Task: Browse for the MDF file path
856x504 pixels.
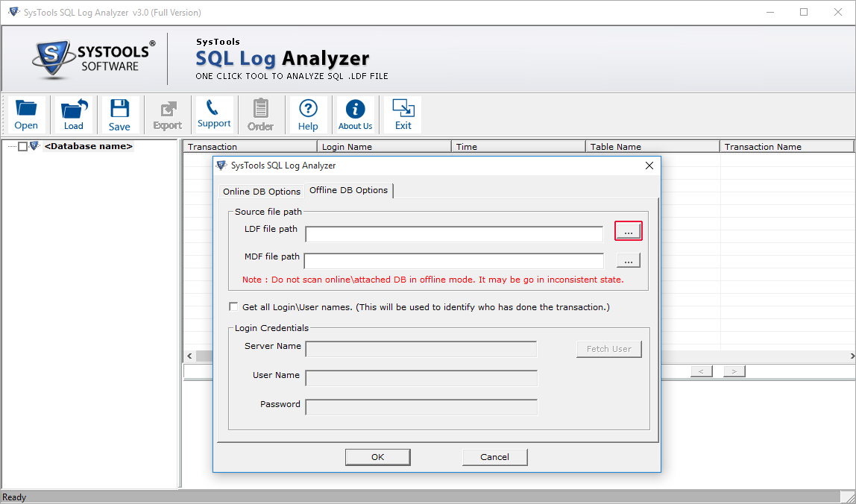Action: pyautogui.click(x=629, y=260)
